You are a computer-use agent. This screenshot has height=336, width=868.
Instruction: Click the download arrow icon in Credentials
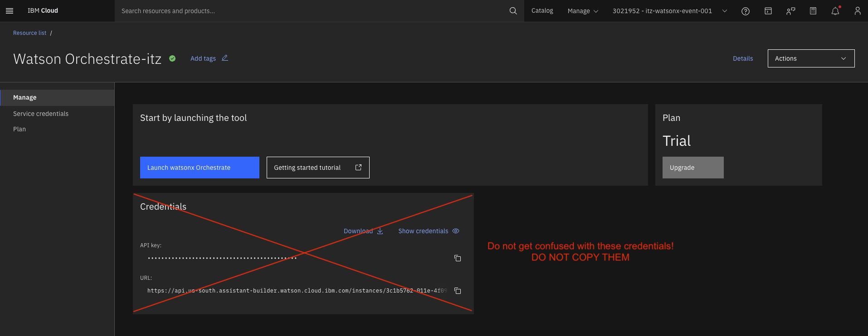[380, 231]
